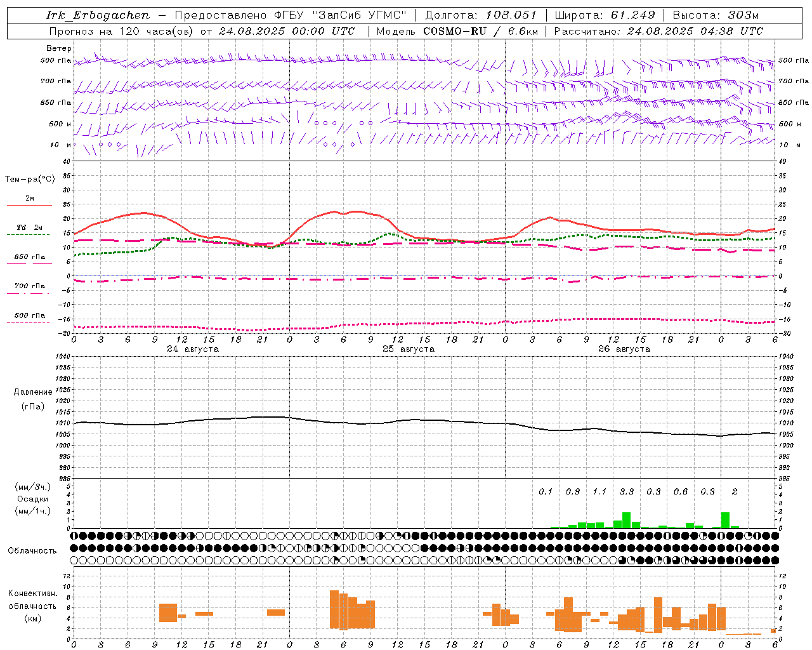Click the 24 августа date label
The width and height of the screenshot is (812, 650).
(x=193, y=349)
